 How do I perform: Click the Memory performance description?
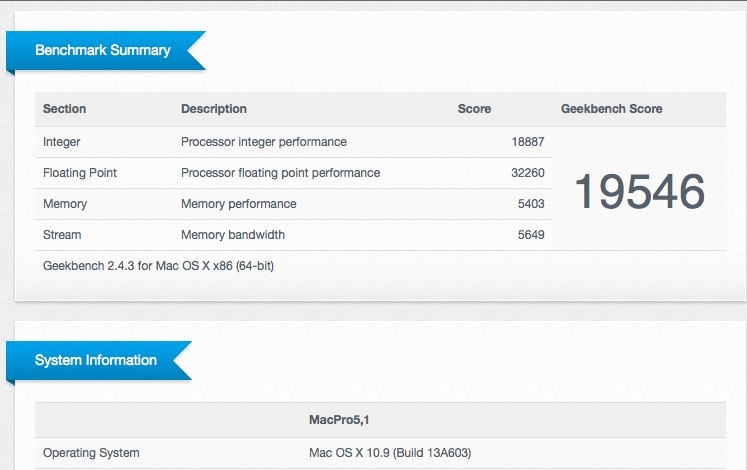click(239, 204)
